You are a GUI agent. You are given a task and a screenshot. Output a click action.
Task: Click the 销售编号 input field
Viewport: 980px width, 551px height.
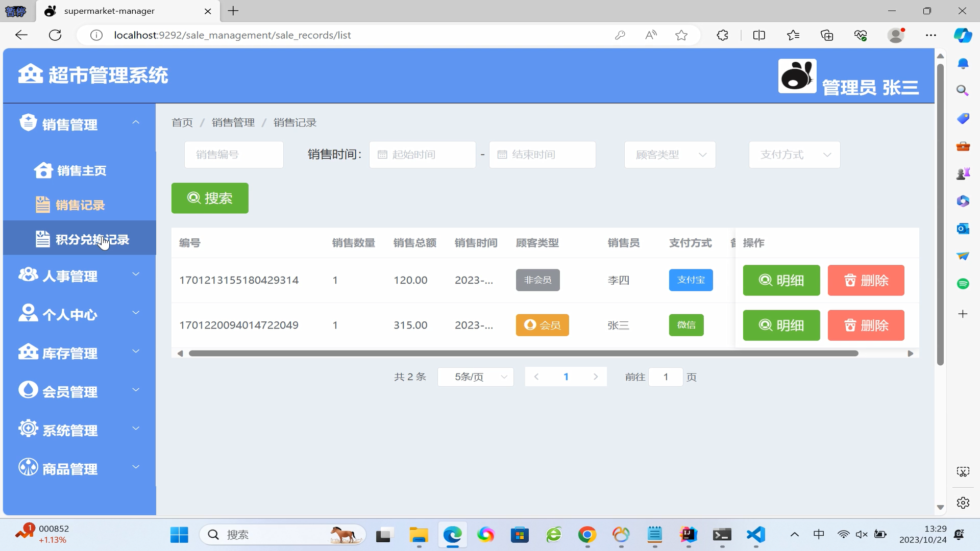point(234,155)
